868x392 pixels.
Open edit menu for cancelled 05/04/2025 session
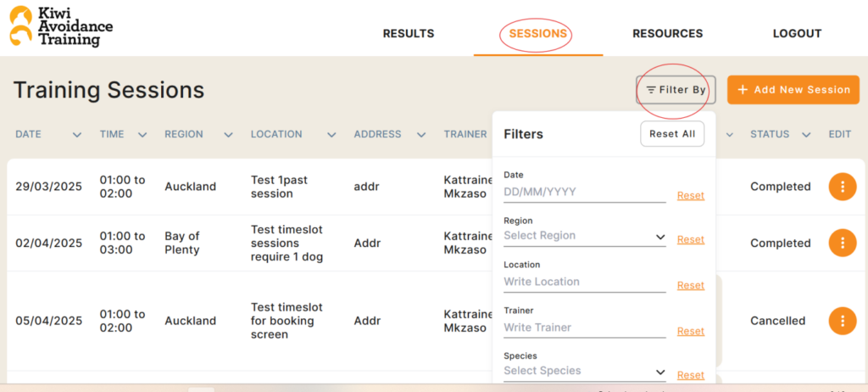coord(843,321)
